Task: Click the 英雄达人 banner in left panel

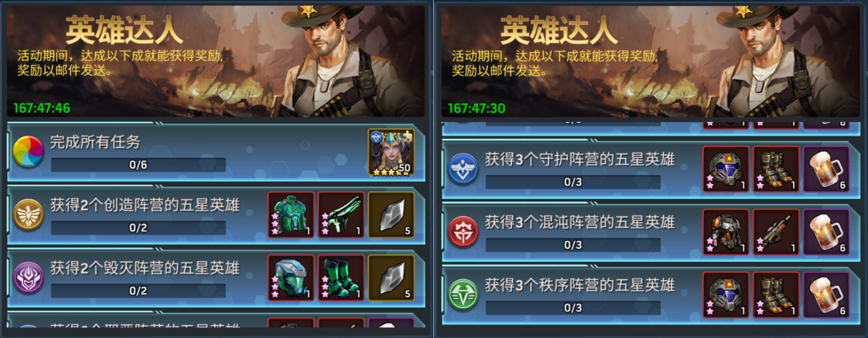Action: coord(216,61)
